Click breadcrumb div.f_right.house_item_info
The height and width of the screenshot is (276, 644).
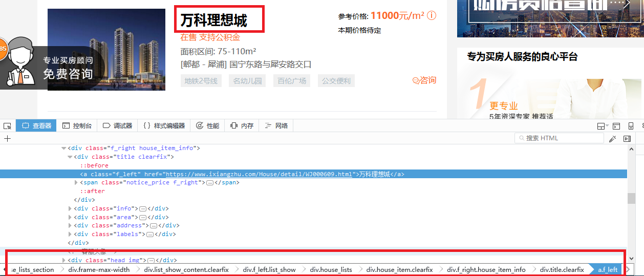tap(486, 269)
